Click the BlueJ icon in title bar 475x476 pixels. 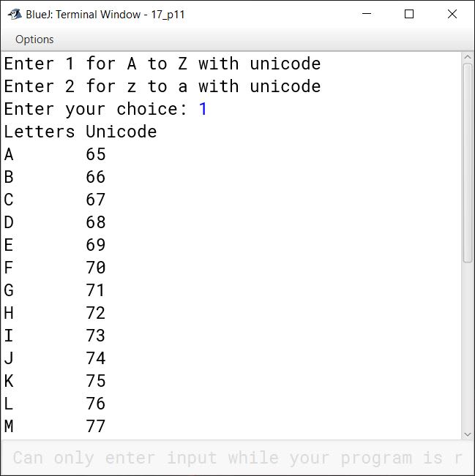14,14
